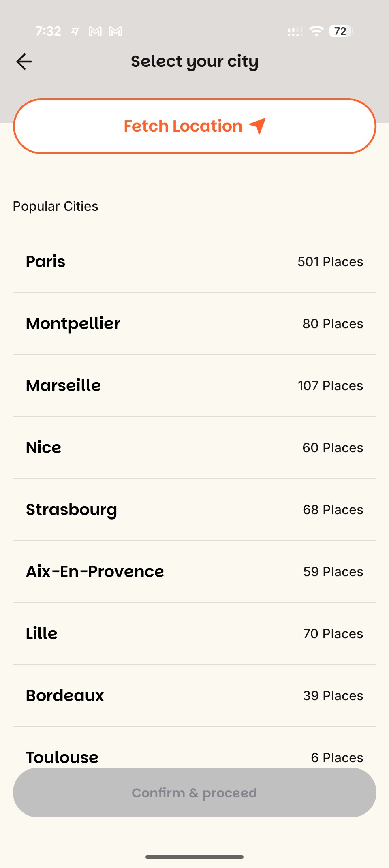Image resolution: width=389 pixels, height=868 pixels.
Task: Tap the battery level indicator
Action: coord(341,31)
